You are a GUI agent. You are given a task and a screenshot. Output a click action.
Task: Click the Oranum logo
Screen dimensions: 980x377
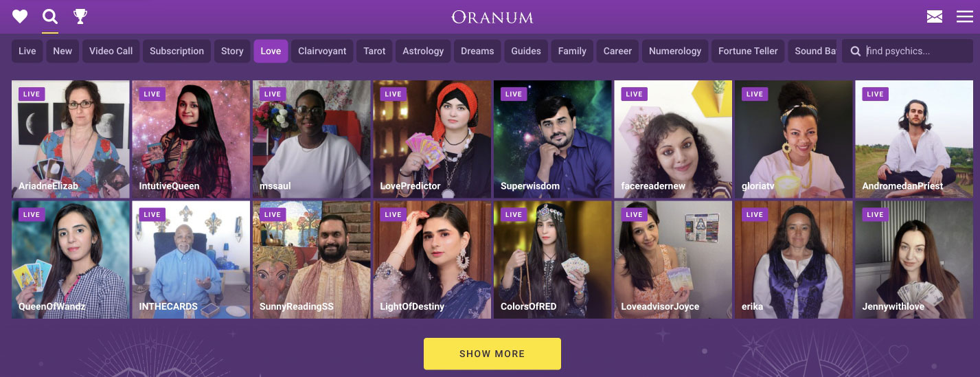492,17
